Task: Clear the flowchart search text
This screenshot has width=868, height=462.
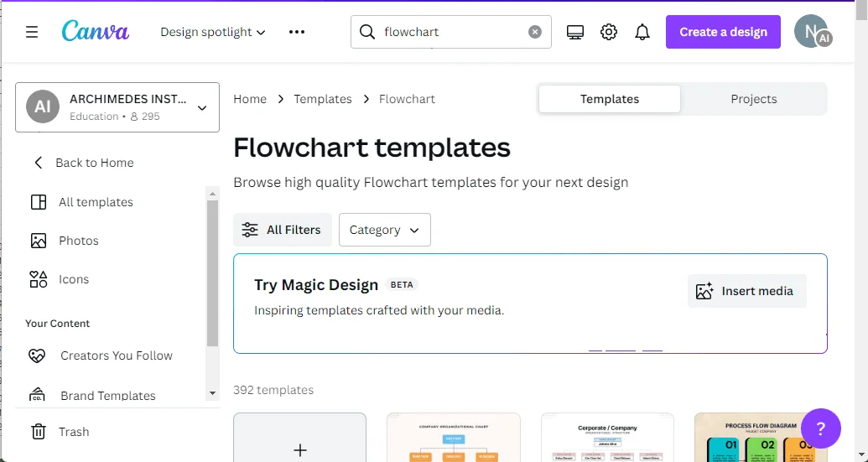Action: click(535, 32)
